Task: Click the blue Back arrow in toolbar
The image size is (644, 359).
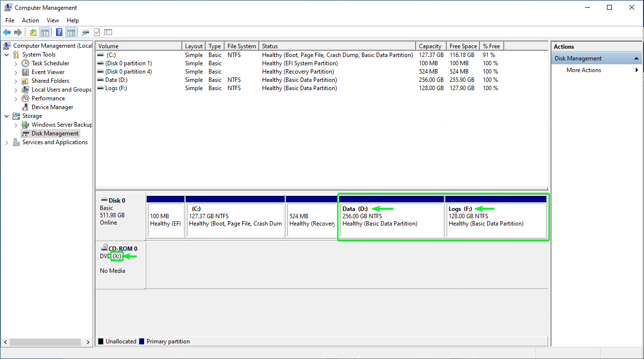Action: [7, 32]
